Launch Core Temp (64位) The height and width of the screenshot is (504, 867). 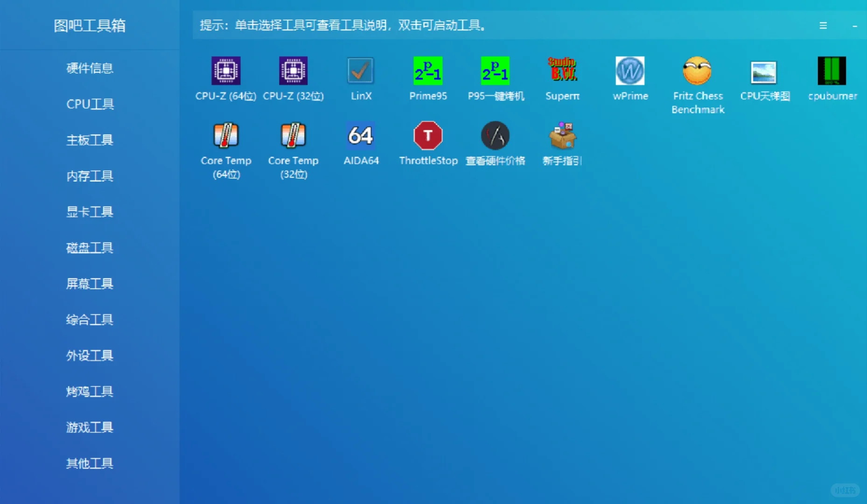coord(226,135)
